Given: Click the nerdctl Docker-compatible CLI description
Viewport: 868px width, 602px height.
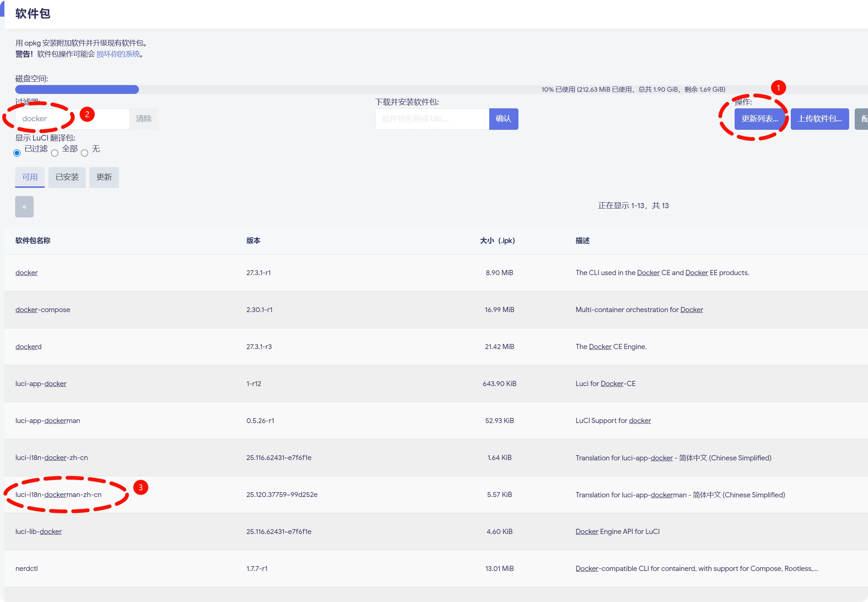Looking at the screenshot, I should pos(697,568).
